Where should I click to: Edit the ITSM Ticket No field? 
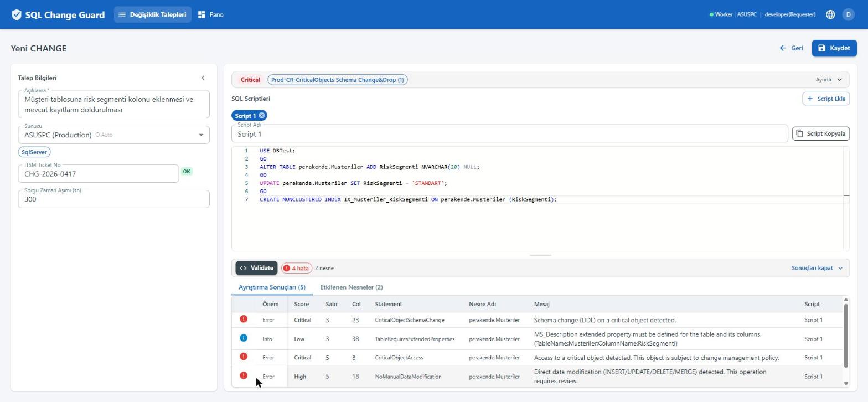[x=99, y=174]
